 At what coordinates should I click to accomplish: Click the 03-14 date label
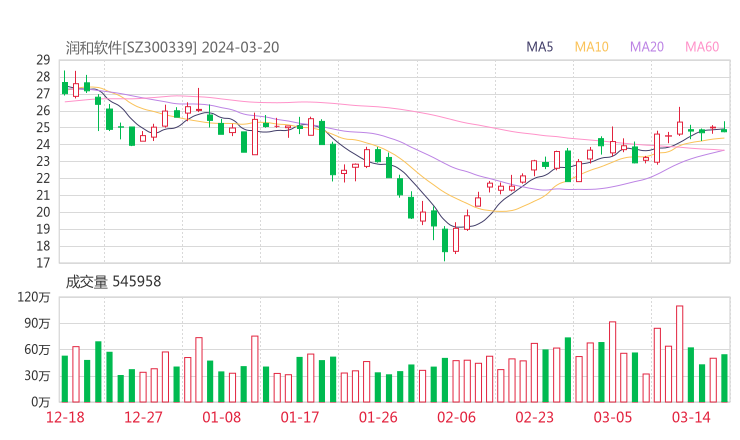[x=691, y=417]
